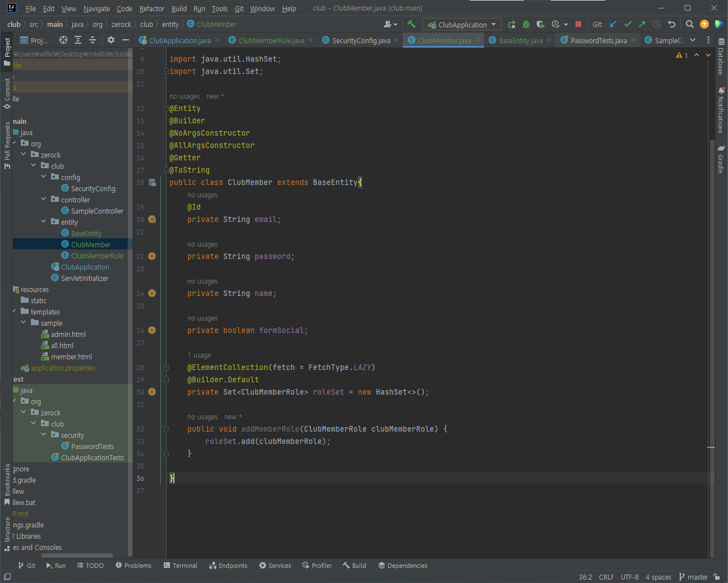
Task: Click Git Commit green checkmark icon
Action: (x=628, y=24)
